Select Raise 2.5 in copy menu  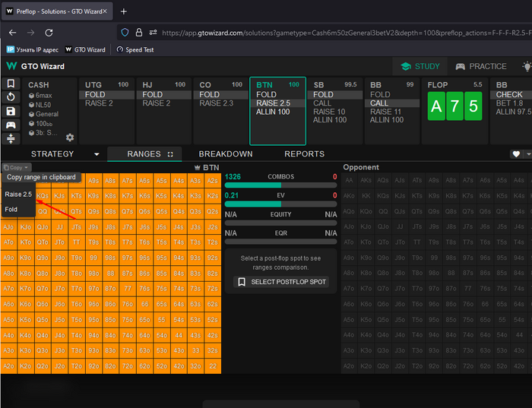tap(18, 195)
